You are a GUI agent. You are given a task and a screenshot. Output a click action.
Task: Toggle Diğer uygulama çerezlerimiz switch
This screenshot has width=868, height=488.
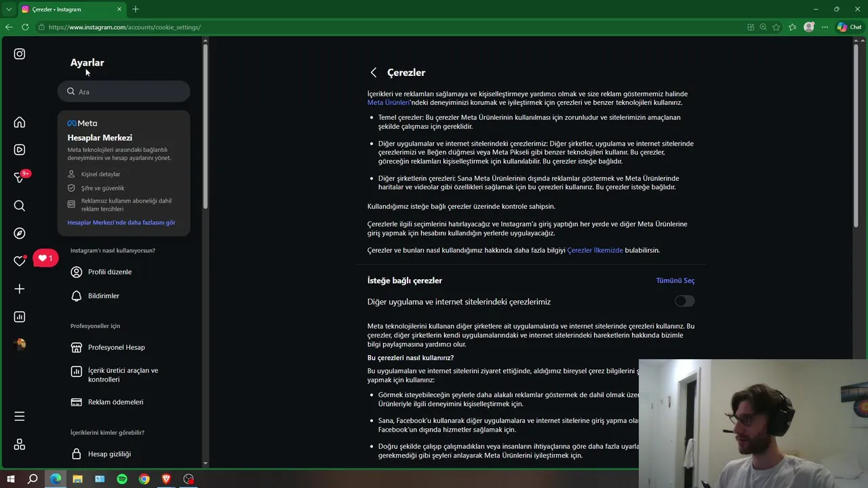pos(684,301)
